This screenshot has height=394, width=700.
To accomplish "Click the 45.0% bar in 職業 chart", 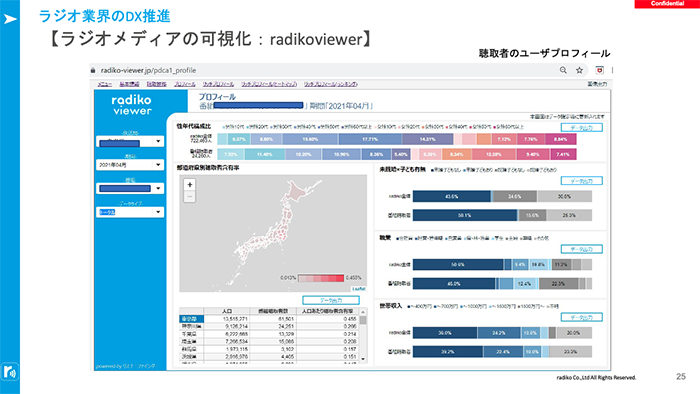I will 454,283.
